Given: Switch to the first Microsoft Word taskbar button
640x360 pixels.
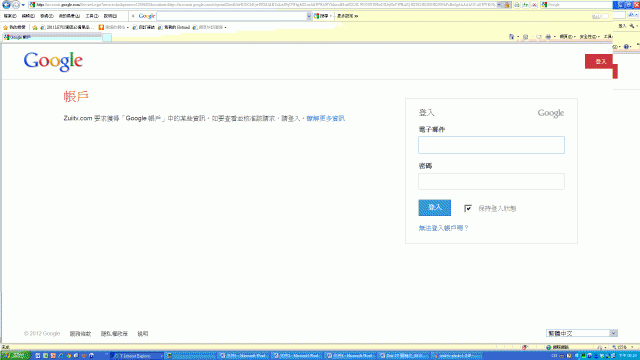Looking at the screenshot, I should click(243, 356).
